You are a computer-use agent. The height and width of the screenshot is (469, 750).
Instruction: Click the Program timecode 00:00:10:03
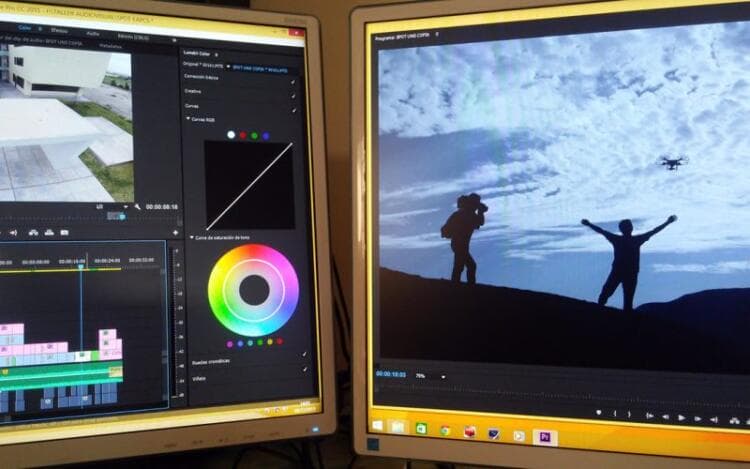pyautogui.click(x=391, y=374)
